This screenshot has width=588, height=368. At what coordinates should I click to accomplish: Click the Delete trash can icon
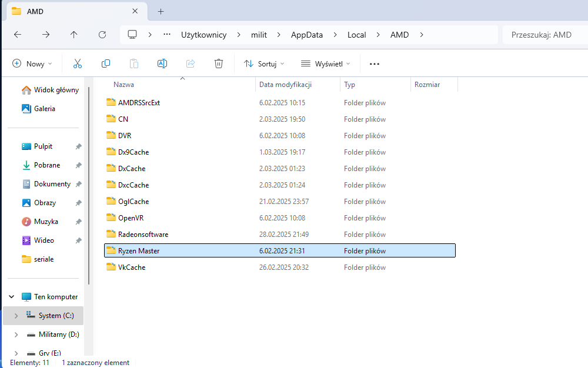pos(219,63)
